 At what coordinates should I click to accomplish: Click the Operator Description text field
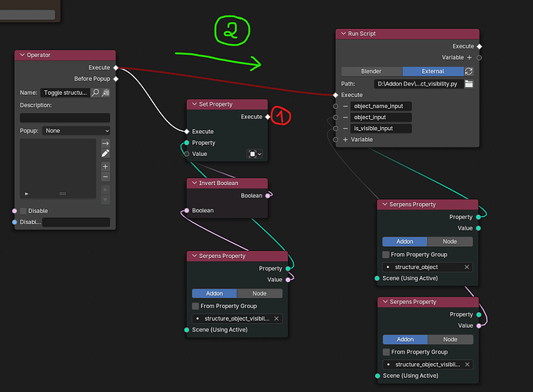(x=64, y=118)
